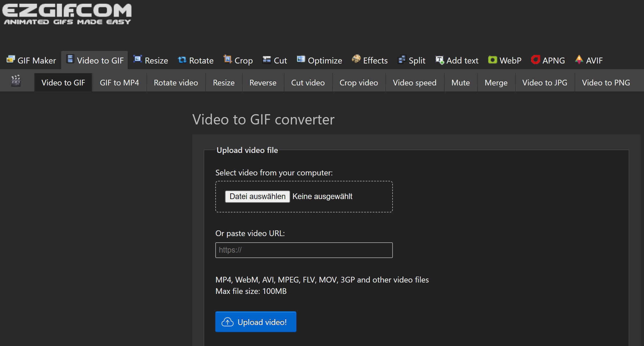Click the Rotate arrows icon
This screenshot has height=346, width=644.
pos(182,60)
